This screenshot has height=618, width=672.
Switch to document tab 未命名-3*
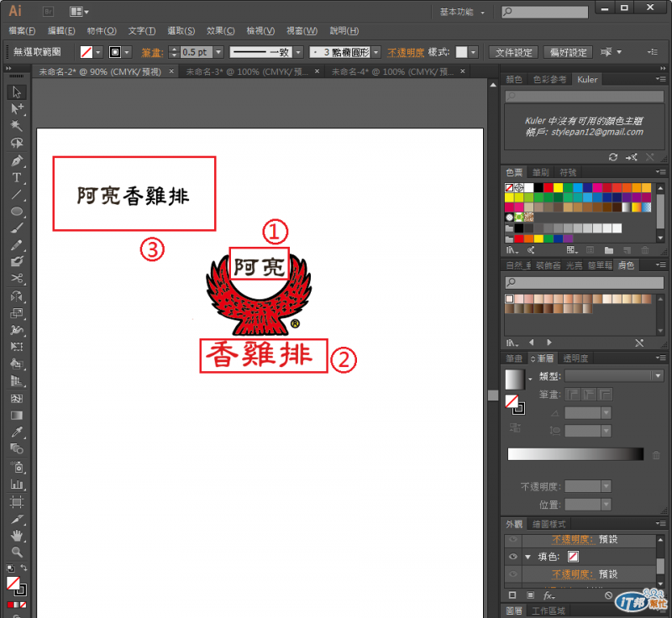(247, 72)
